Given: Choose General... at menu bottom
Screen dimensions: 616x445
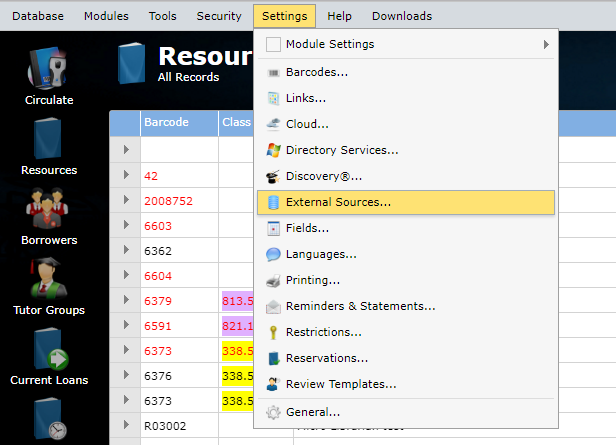Looking at the screenshot, I should click(406, 412).
